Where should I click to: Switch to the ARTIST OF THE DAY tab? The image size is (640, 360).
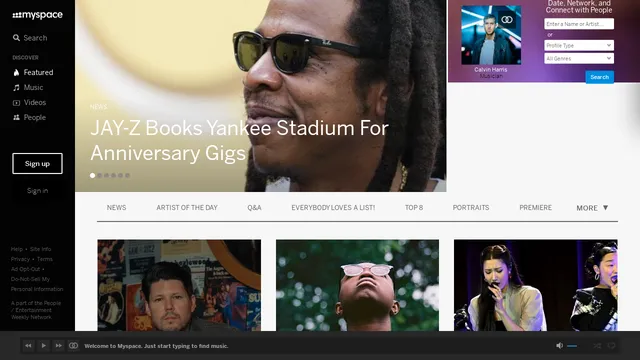[187, 208]
